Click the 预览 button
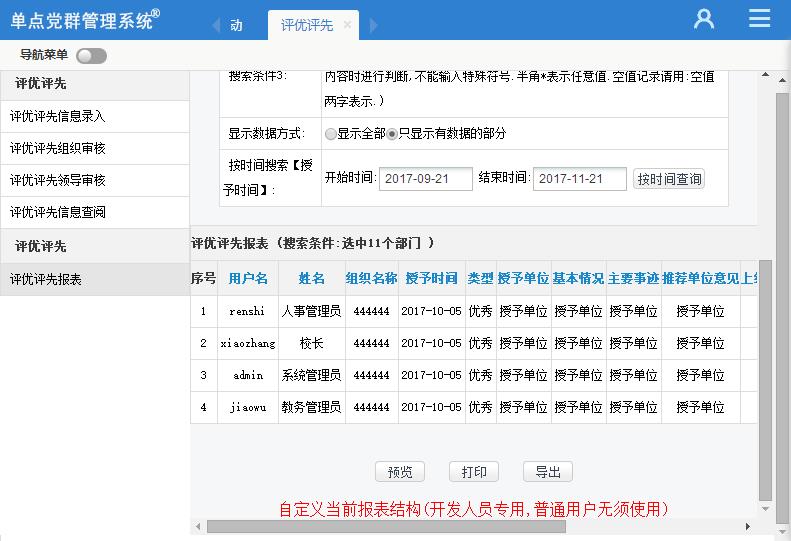 pyautogui.click(x=400, y=472)
